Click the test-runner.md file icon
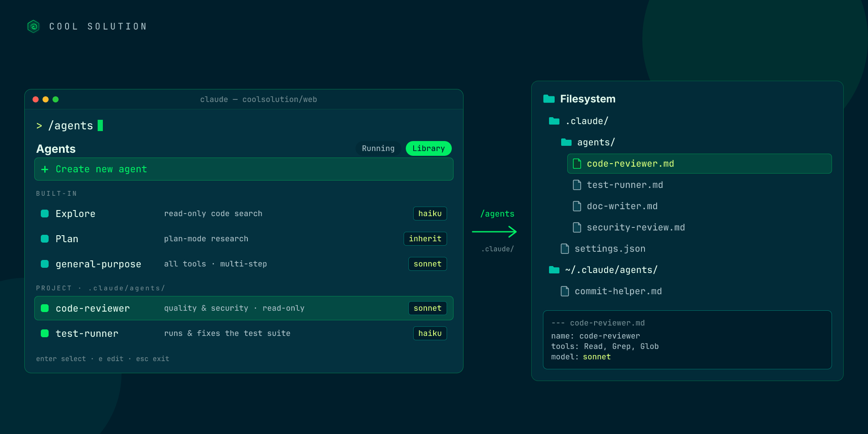 click(x=577, y=185)
